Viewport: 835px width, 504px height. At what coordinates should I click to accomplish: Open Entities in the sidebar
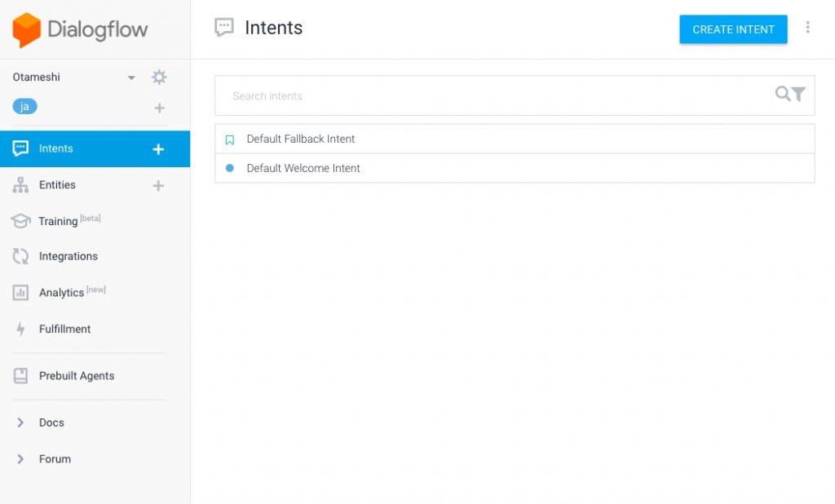click(57, 185)
